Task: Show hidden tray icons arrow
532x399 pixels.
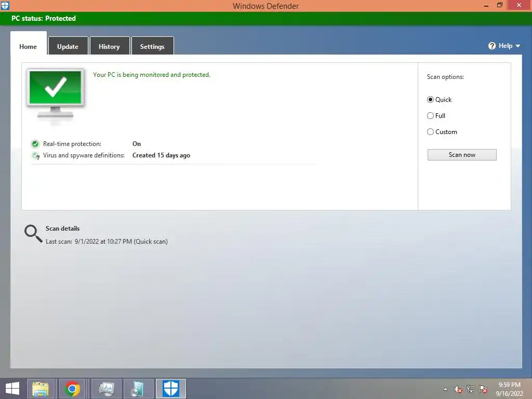Action: tap(445, 389)
